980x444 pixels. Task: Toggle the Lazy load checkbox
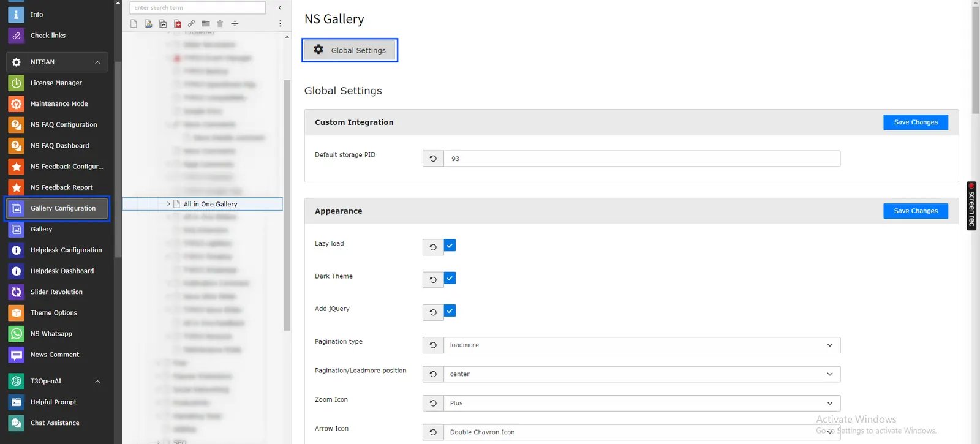[x=450, y=246]
